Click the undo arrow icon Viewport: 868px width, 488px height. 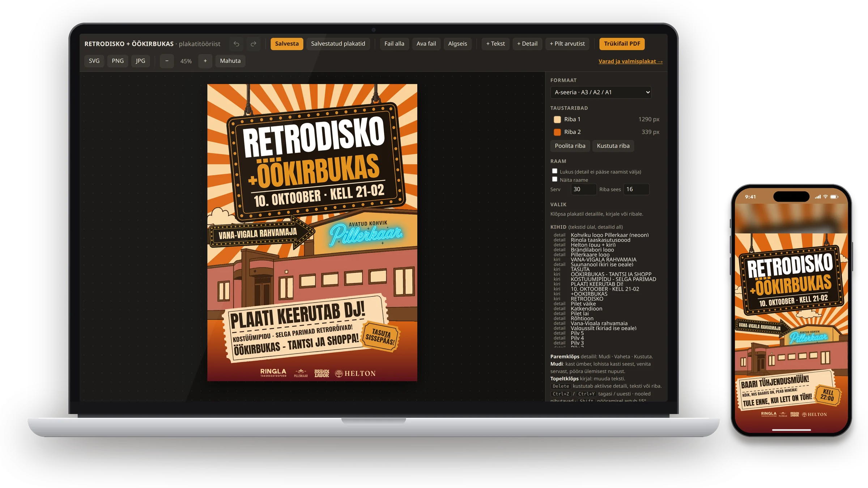[236, 44]
